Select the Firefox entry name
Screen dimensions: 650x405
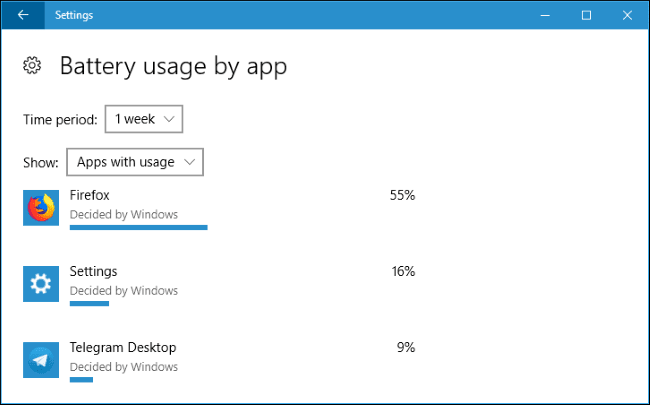pyautogui.click(x=90, y=195)
